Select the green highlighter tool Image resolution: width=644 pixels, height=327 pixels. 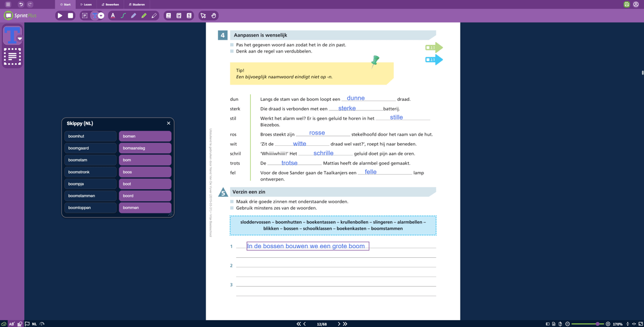tap(144, 16)
